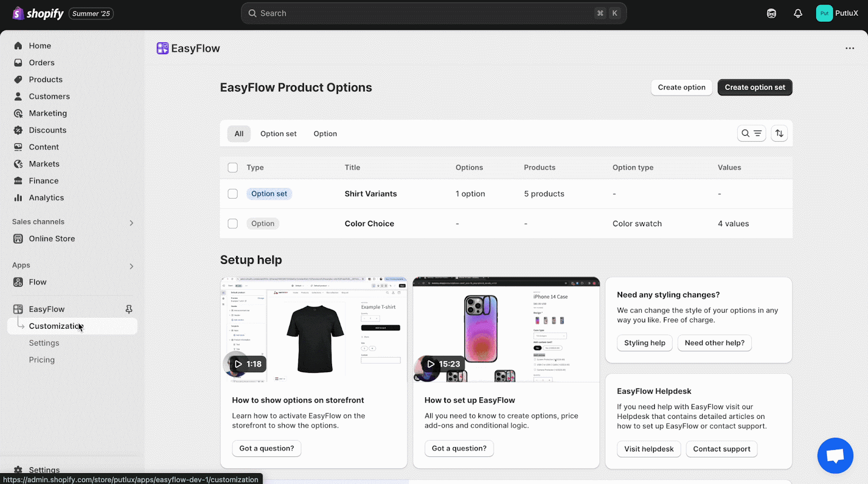Click the EasyFlow app icon in sidebar

pos(18,309)
